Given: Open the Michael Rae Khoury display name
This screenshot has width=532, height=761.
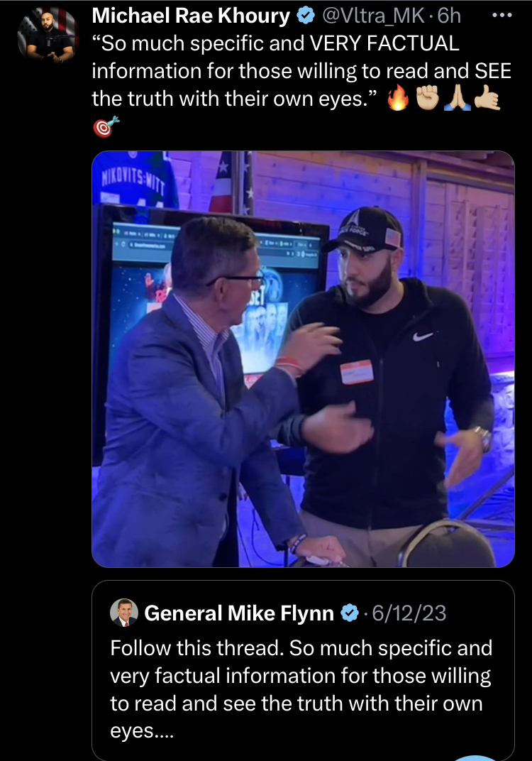Looking at the screenshot, I should 191,16.
